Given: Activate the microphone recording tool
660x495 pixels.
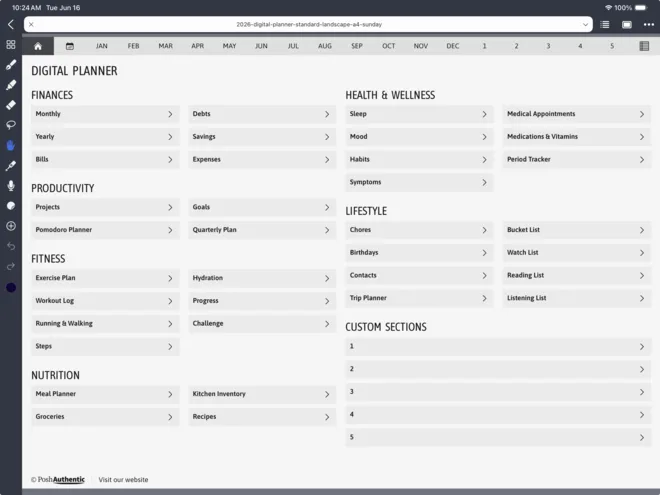Looking at the screenshot, I should click(x=11, y=186).
